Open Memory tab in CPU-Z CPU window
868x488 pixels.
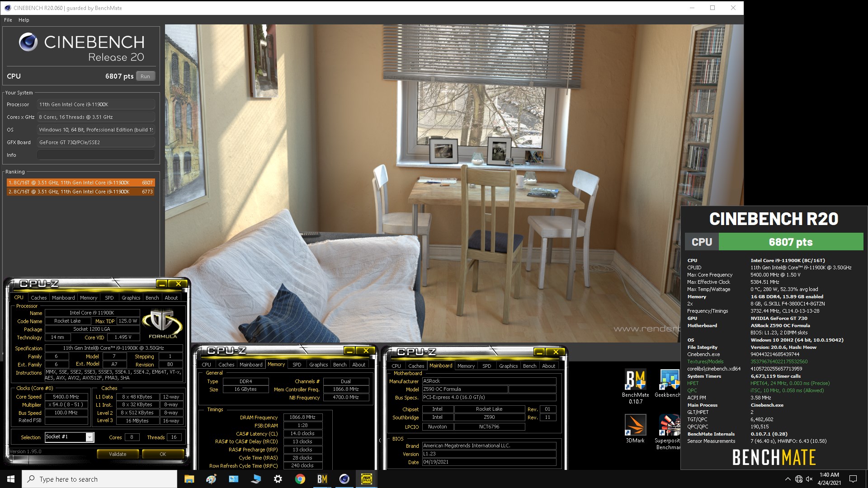[x=89, y=298]
